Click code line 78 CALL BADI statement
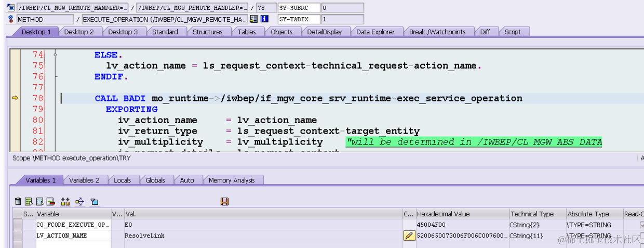Viewport: 644px width, 248px height. 308,98
